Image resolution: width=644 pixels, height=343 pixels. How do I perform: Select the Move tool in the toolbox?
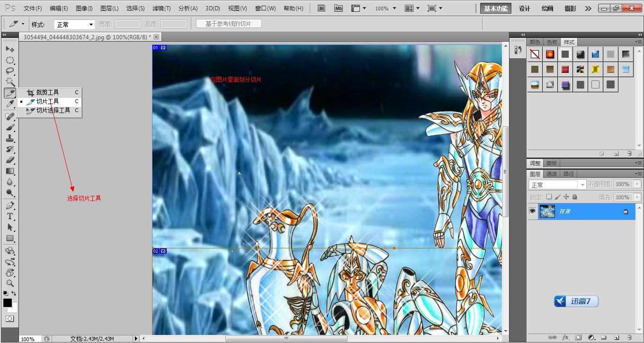tap(10, 49)
